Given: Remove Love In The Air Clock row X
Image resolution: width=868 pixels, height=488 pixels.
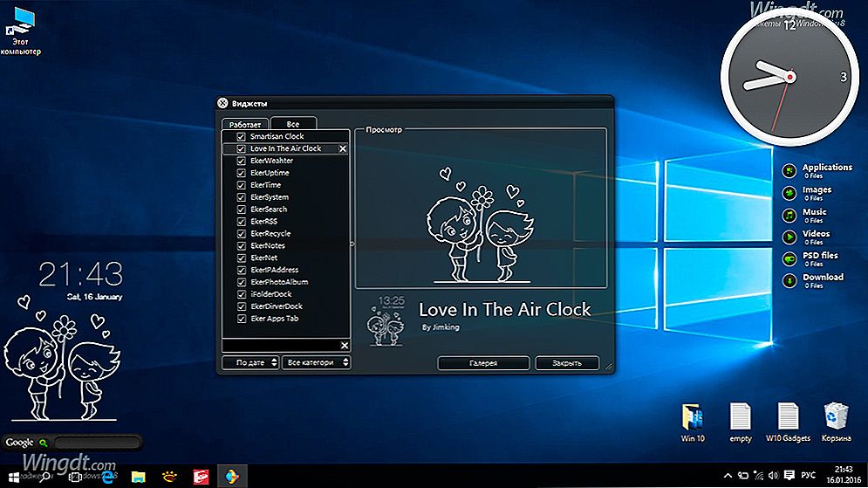Looking at the screenshot, I should pos(343,148).
